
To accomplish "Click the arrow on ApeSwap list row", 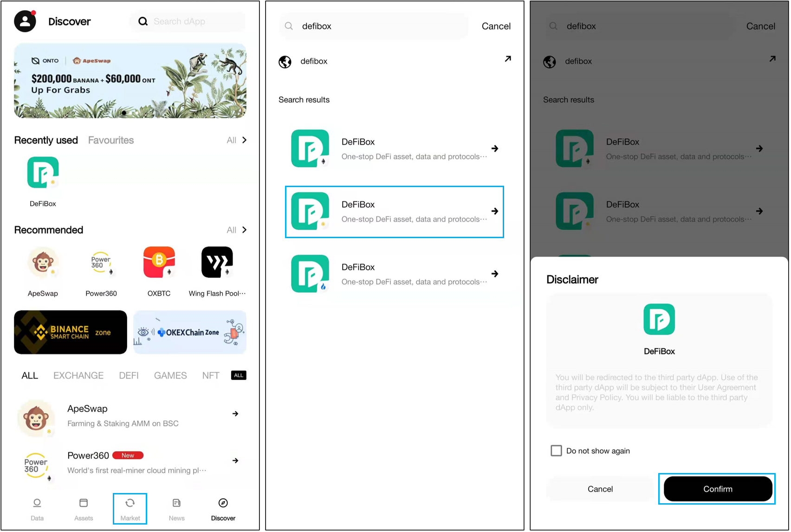I will [x=235, y=414].
